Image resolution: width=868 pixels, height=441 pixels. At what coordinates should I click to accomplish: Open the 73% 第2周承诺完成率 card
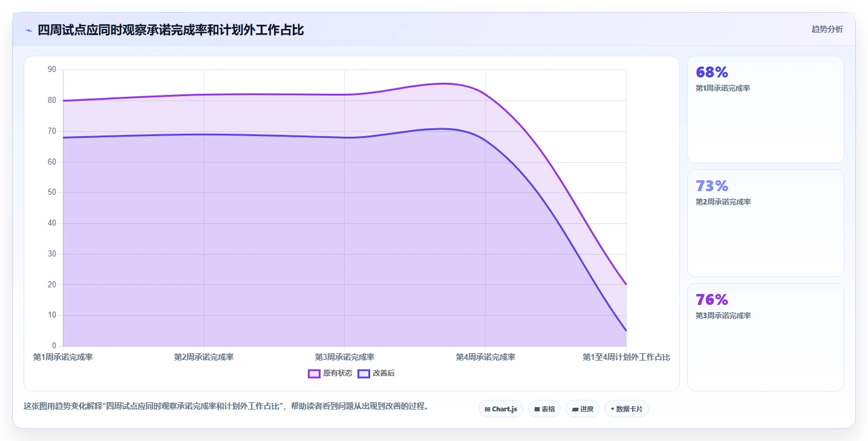pyautogui.click(x=765, y=223)
